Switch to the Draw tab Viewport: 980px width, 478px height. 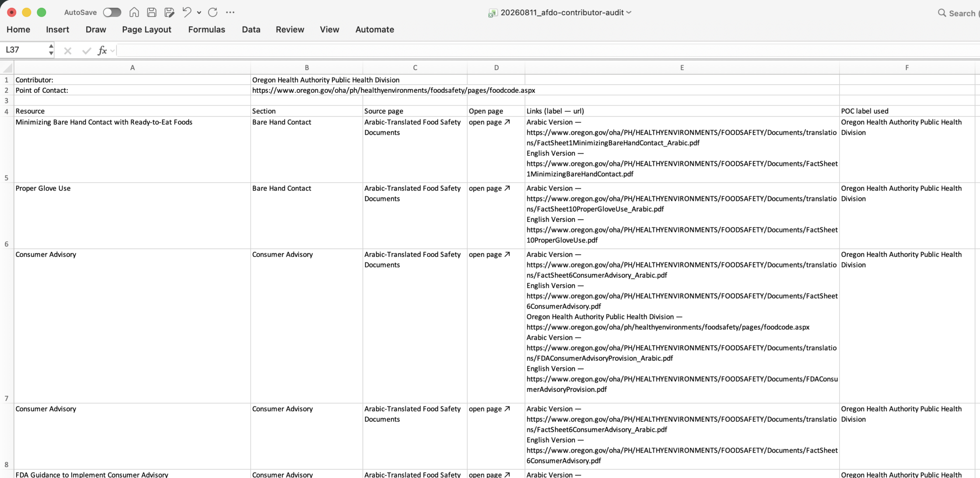96,29
